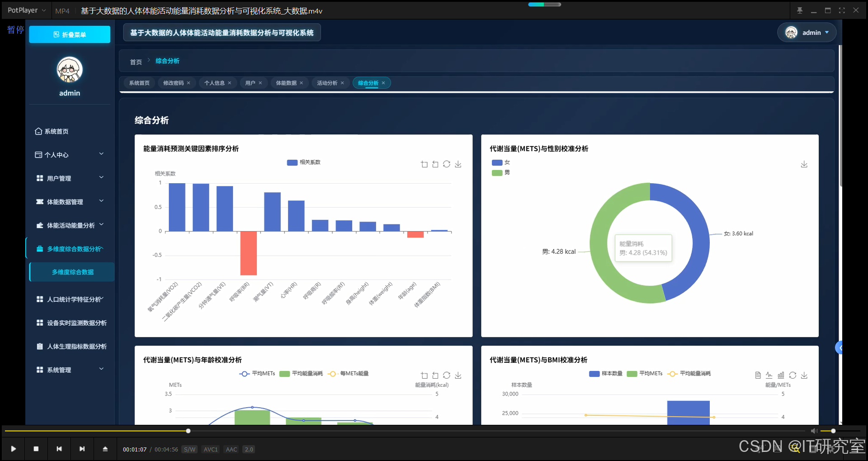Download the METS gender pie chart as an image
The width and height of the screenshot is (868, 461).
pos(804,164)
